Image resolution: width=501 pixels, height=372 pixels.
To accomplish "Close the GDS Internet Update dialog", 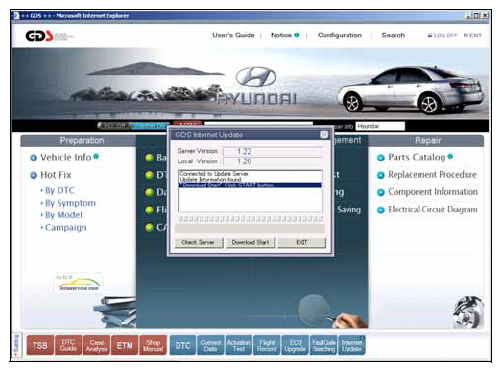I will point(324,135).
